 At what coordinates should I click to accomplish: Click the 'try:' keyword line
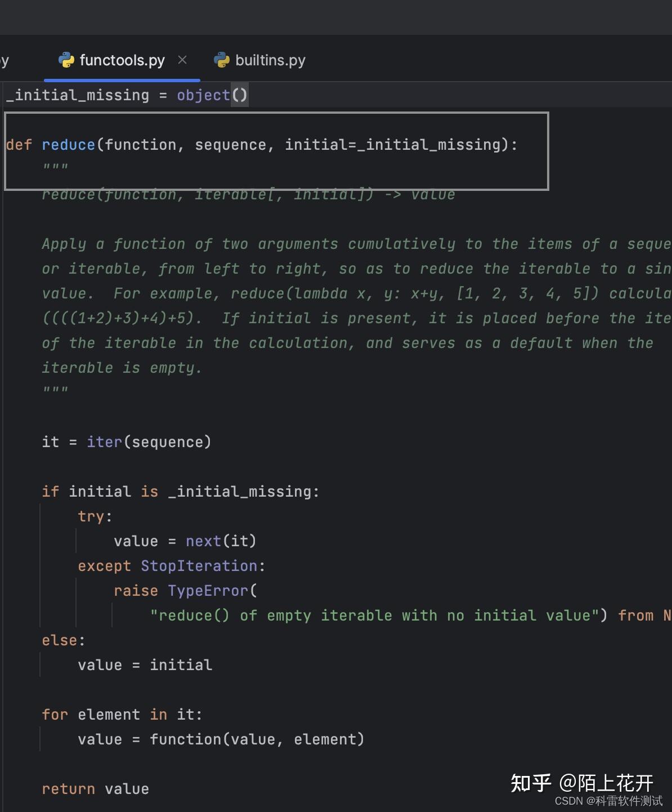(x=95, y=516)
